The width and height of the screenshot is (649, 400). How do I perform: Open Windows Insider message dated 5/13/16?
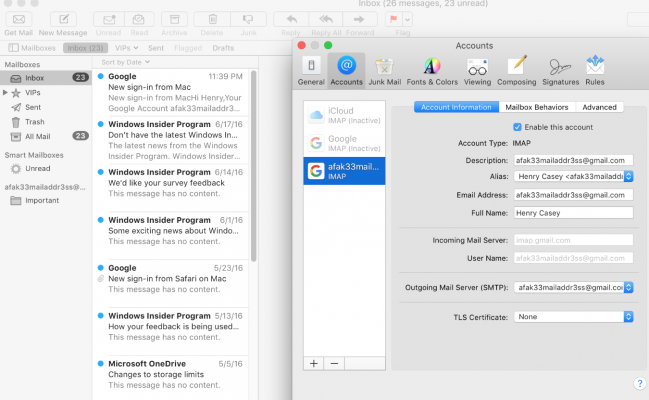point(171,331)
